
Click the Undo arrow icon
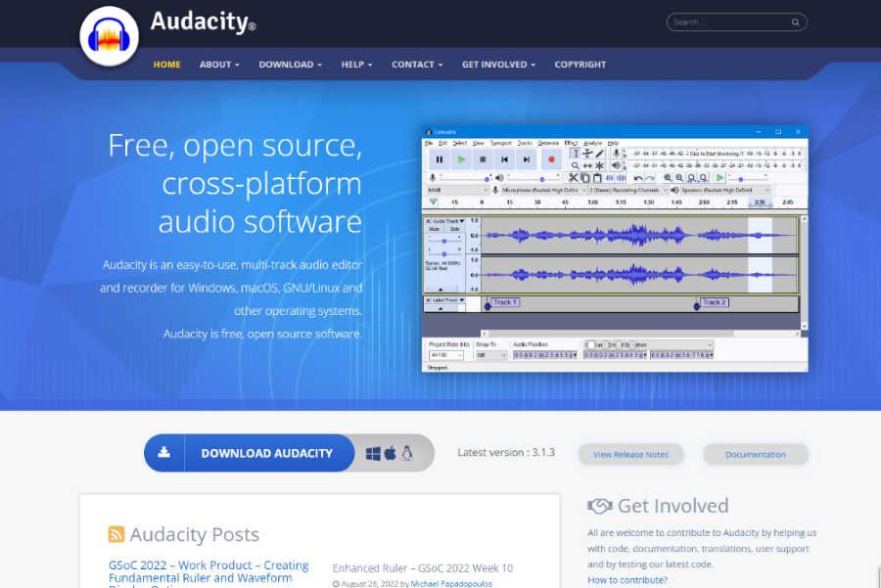tap(638, 178)
